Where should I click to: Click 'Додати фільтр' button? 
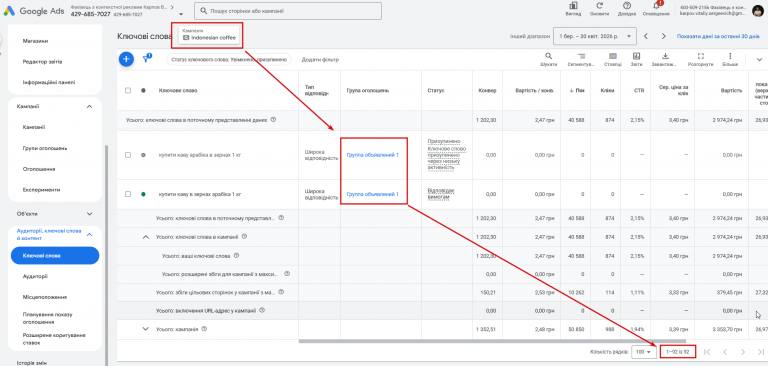pyautogui.click(x=320, y=59)
